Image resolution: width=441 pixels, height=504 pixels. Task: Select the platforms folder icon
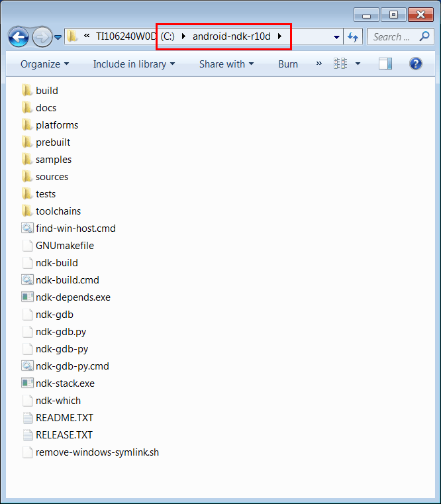[x=27, y=125]
